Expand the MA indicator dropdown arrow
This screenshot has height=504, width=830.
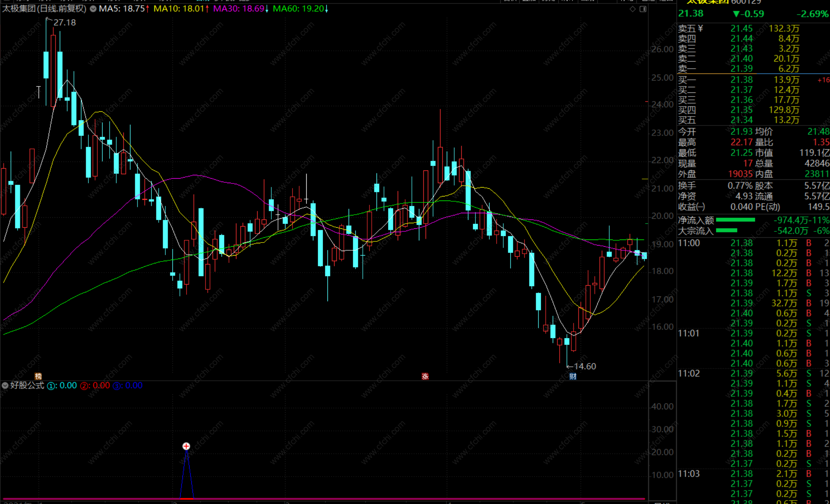click(93, 9)
